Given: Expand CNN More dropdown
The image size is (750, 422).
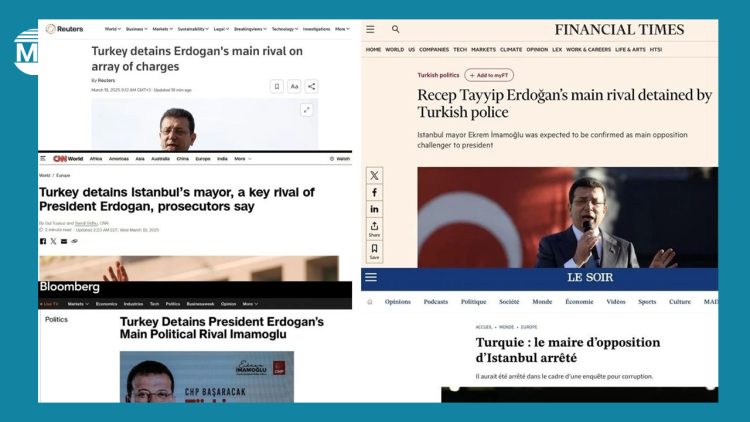Looking at the screenshot, I should [x=243, y=158].
